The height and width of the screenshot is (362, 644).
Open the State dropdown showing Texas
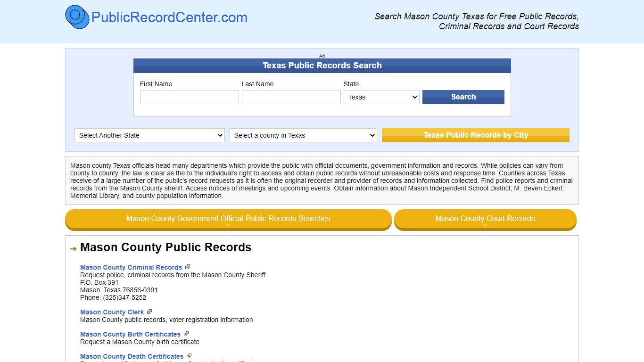[x=381, y=97]
